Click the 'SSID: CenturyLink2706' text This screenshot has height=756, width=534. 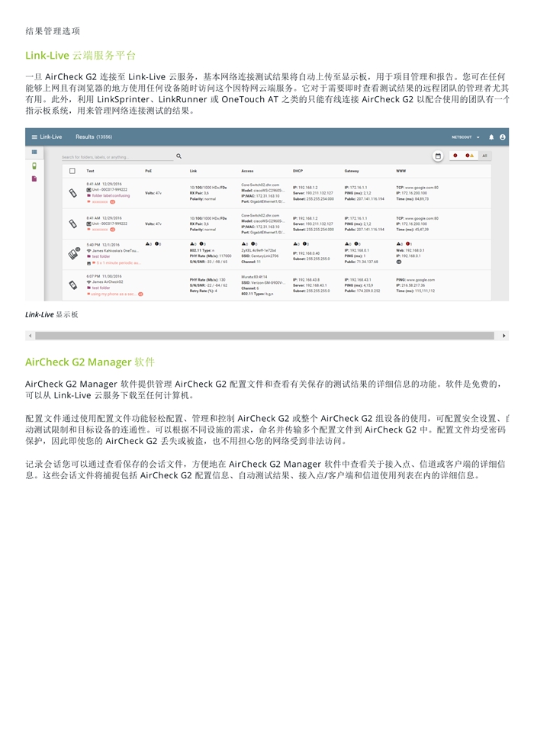tap(260, 256)
